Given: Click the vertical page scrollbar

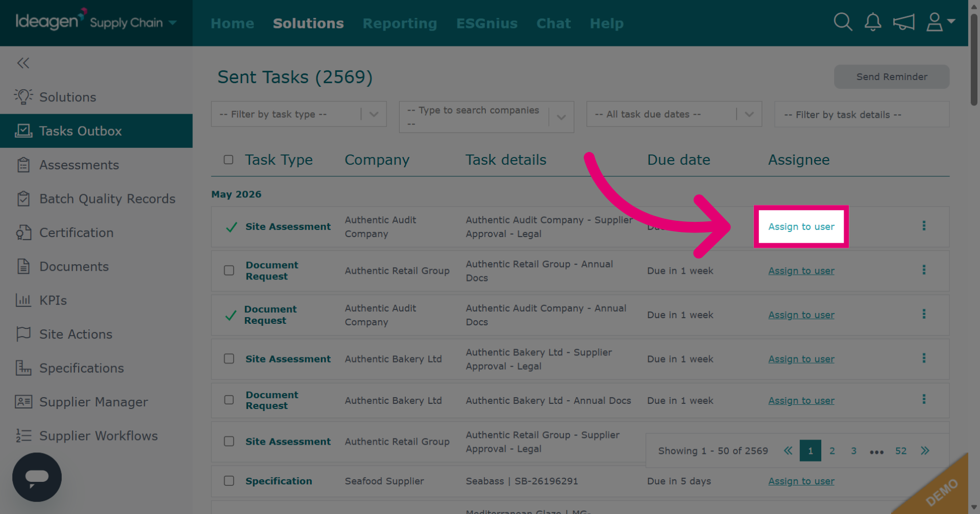Looking at the screenshot, I should [x=974, y=60].
